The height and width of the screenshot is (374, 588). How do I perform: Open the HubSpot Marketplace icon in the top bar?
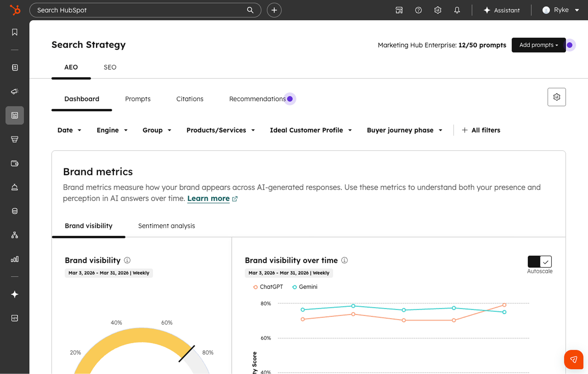point(399,10)
